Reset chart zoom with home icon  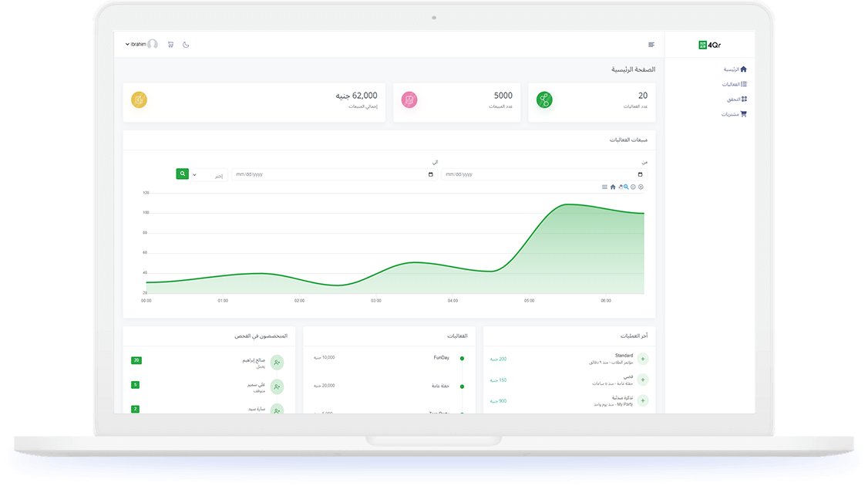613,187
